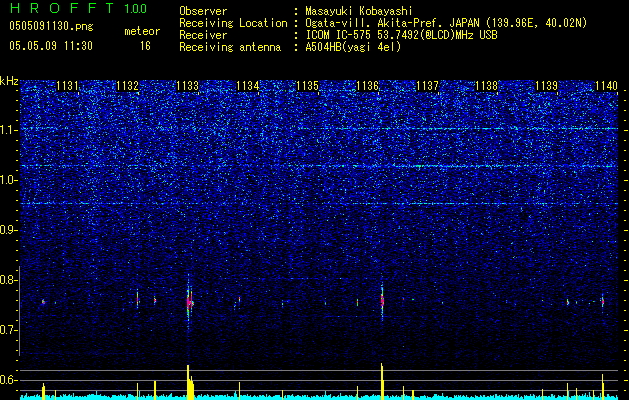Click the meteor count value 16
629x400 pixels.
pos(145,46)
